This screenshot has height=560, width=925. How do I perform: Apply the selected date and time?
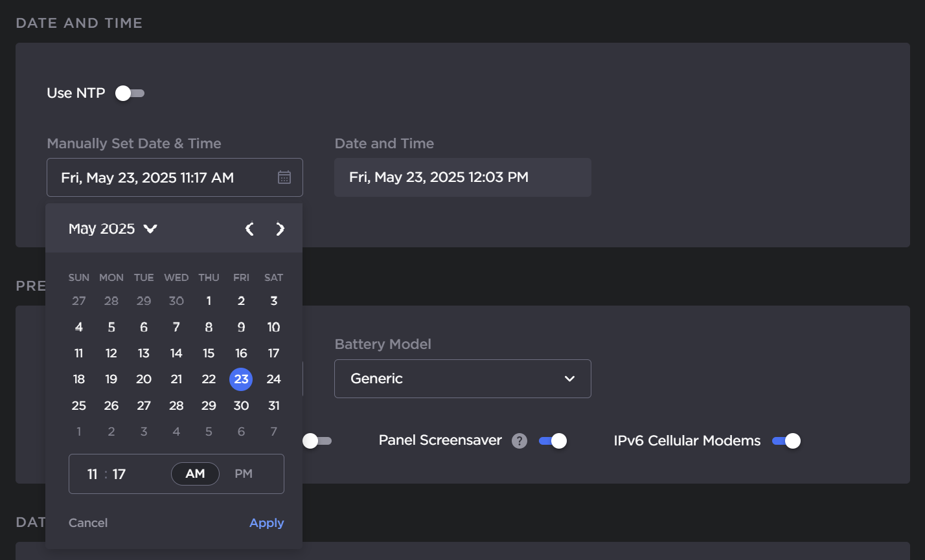pyautogui.click(x=266, y=523)
